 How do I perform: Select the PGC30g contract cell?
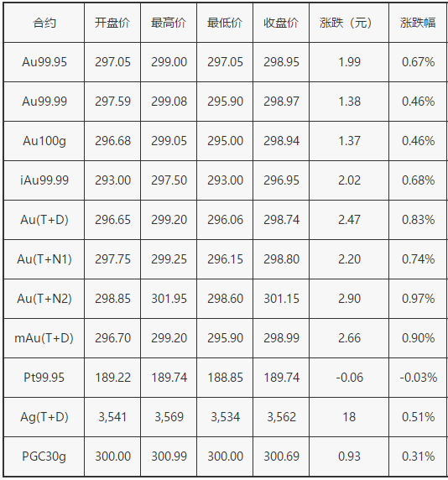coord(44,457)
